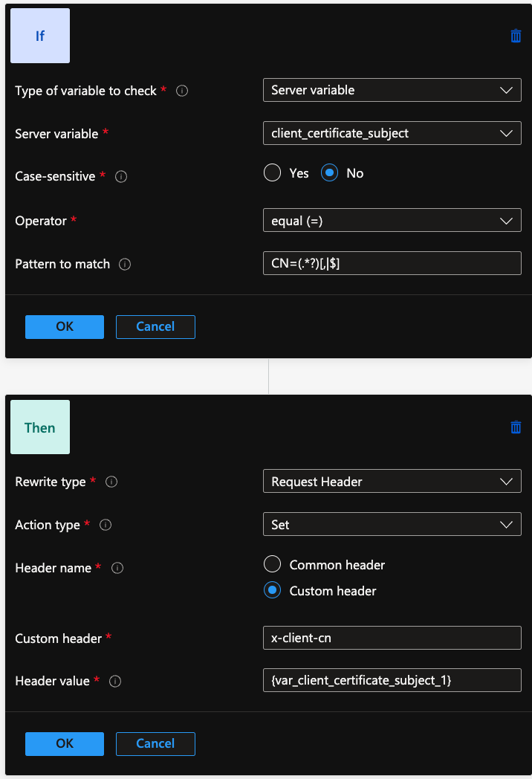Click the x-client-cn custom header field
532x779 pixels.
392,638
